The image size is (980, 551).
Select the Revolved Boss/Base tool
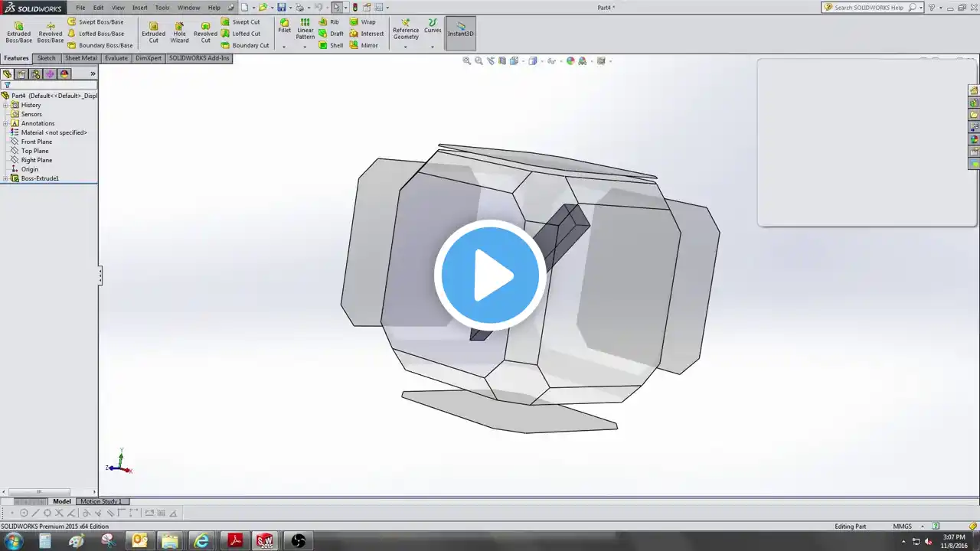click(51, 32)
